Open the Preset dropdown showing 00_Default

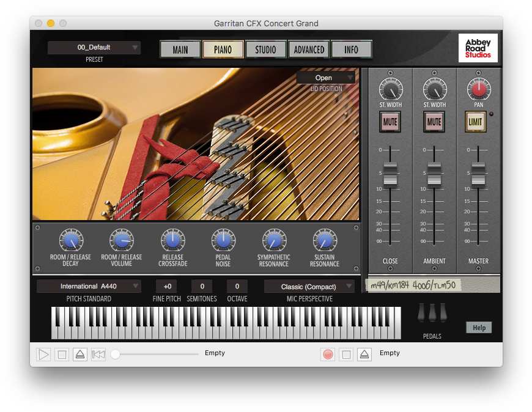(94, 48)
